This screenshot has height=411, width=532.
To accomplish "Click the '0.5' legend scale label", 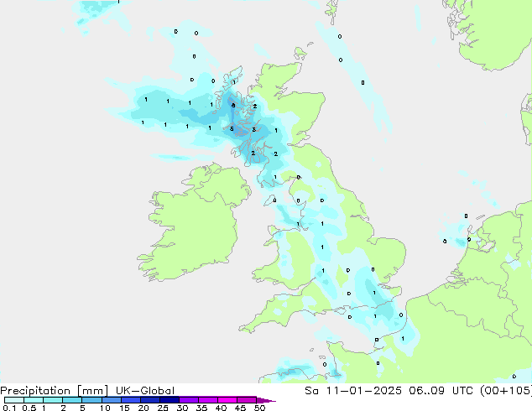I will coord(29,408).
